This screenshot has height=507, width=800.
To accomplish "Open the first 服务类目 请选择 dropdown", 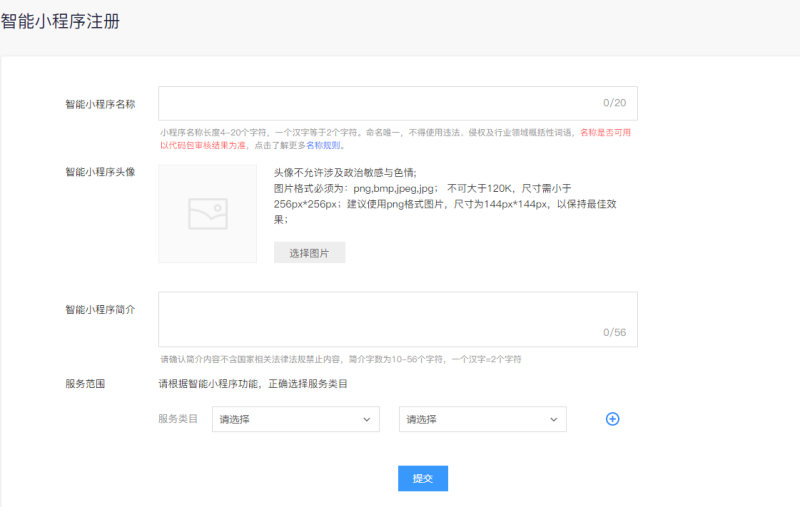I will [x=296, y=419].
